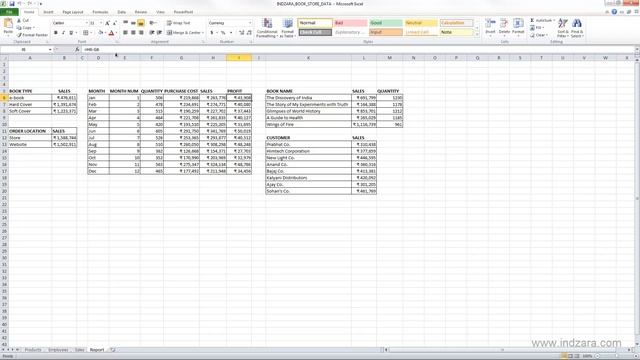Click the Decrease Decimal icon
Viewport: 640px width, 360px height.
click(x=249, y=33)
